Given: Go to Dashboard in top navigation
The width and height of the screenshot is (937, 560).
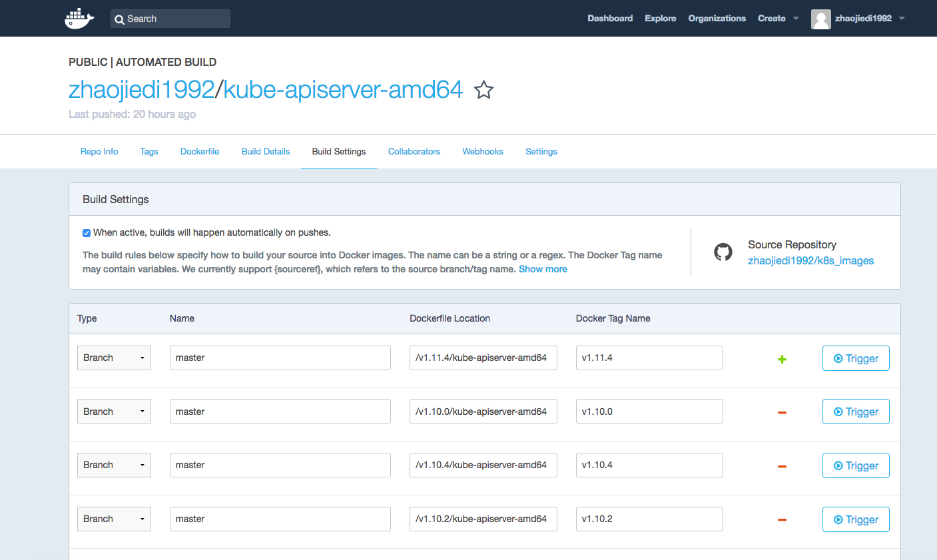Looking at the screenshot, I should coord(610,19).
